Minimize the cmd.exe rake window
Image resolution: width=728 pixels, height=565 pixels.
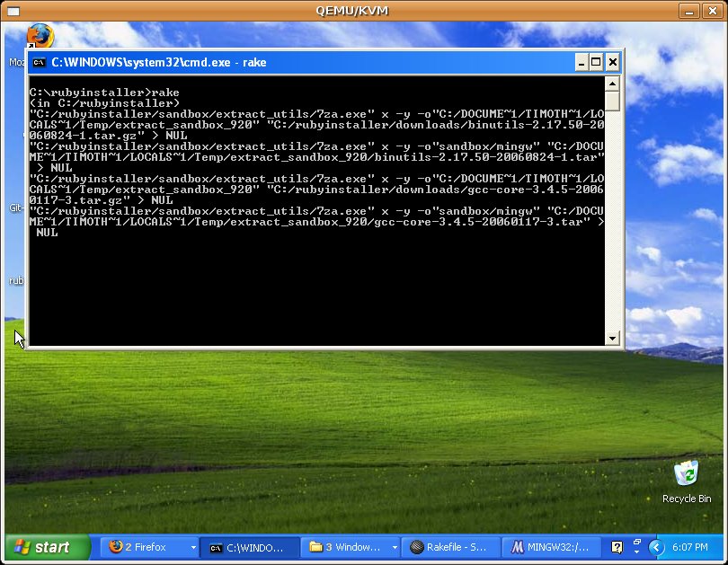[x=582, y=62]
